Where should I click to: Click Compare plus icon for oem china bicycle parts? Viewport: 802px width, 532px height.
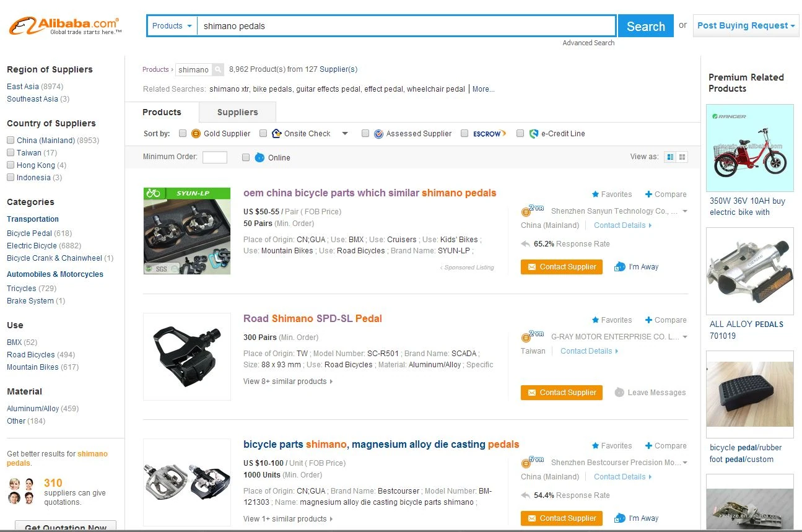coord(648,194)
